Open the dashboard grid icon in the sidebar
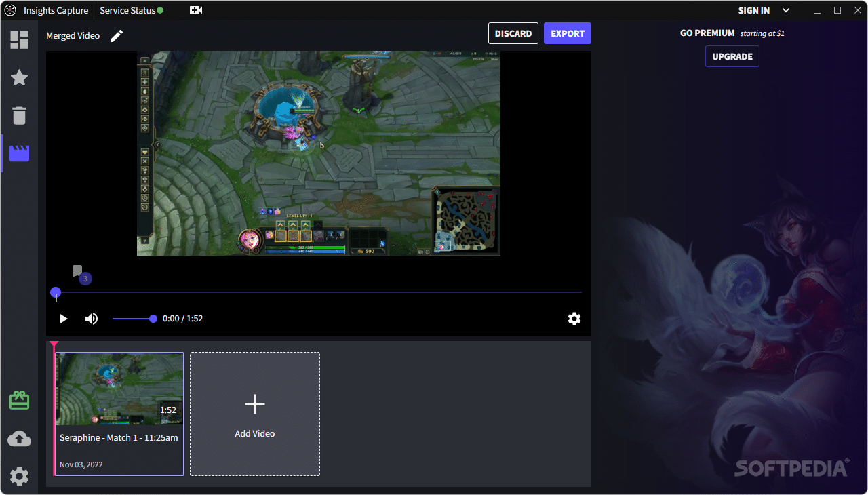The width and height of the screenshot is (868, 495). 19,40
